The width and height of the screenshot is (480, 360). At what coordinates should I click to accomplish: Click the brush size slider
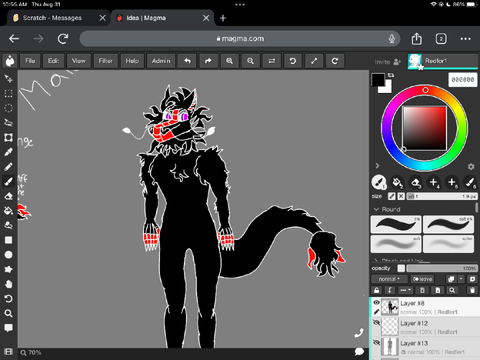click(x=442, y=196)
